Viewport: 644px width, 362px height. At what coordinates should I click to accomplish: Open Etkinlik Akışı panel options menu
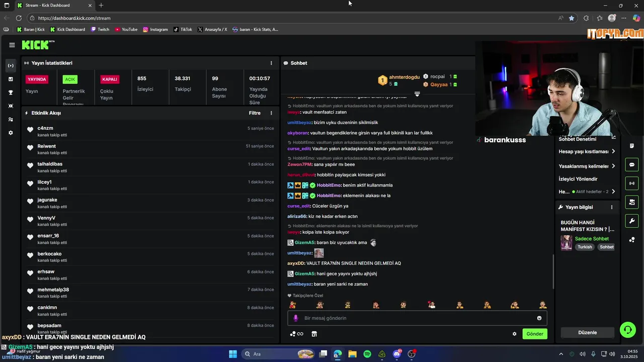pyautogui.click(x=271, y=113)
